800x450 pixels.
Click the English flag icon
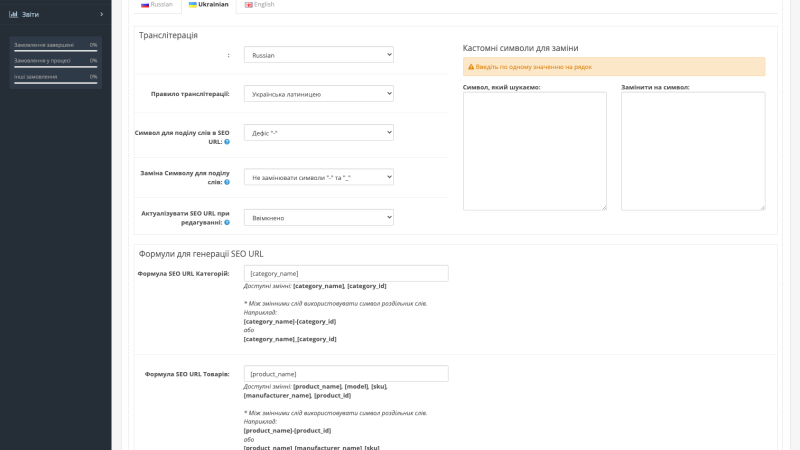(248, 5)
